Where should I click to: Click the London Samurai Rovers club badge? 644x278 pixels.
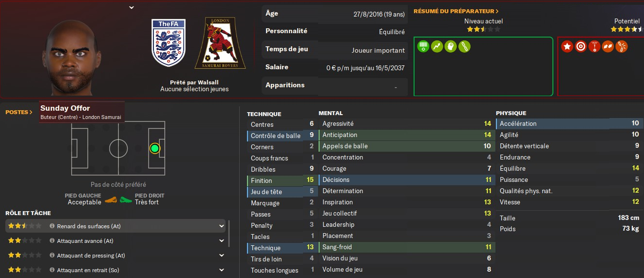click(220, 43)
